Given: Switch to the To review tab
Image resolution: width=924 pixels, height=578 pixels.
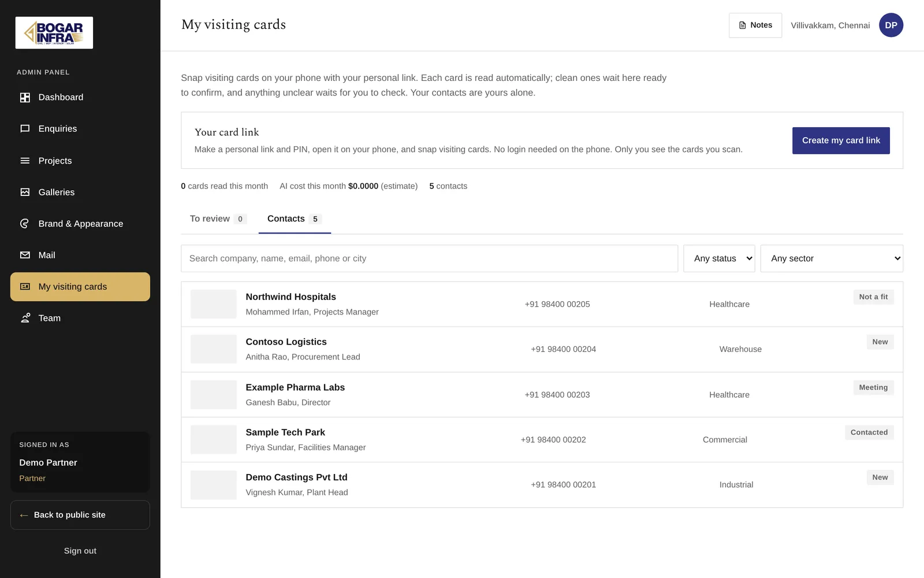Looking at the screenshot, I should pyautogui.click(x=218, y=218).
